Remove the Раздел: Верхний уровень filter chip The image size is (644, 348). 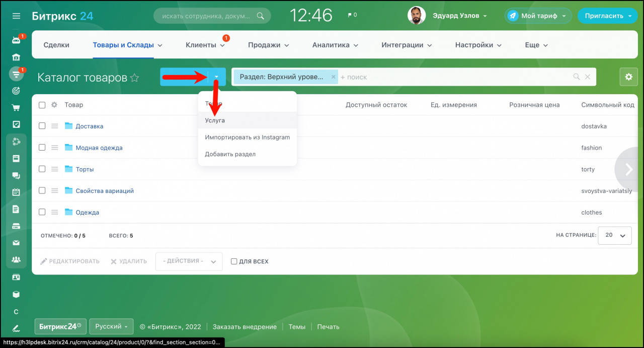pos(333,77)
